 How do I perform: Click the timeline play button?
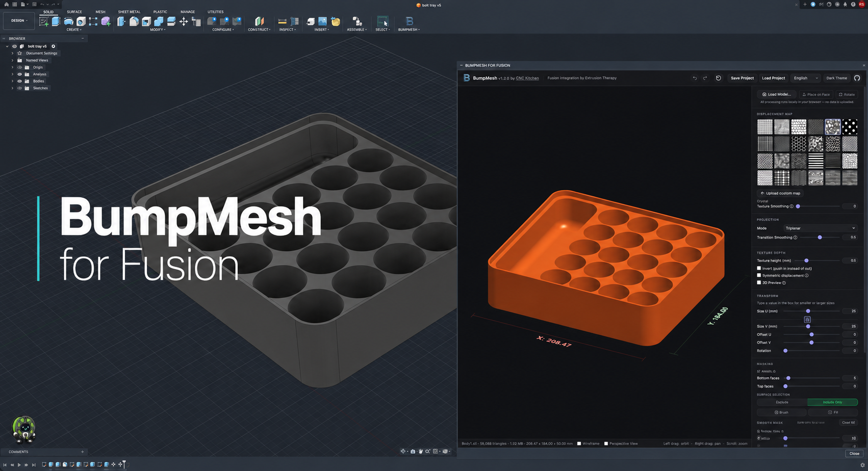pyautogui.click(x=19, y=464)
